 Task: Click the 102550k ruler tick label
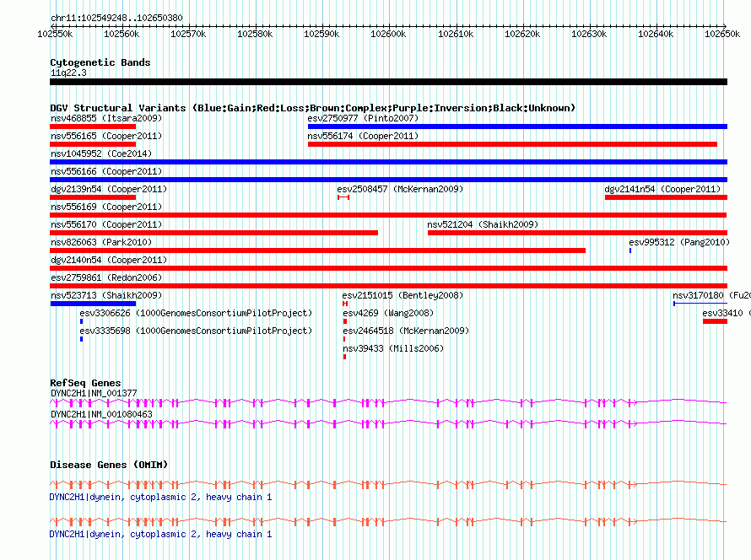click(55, 34)
